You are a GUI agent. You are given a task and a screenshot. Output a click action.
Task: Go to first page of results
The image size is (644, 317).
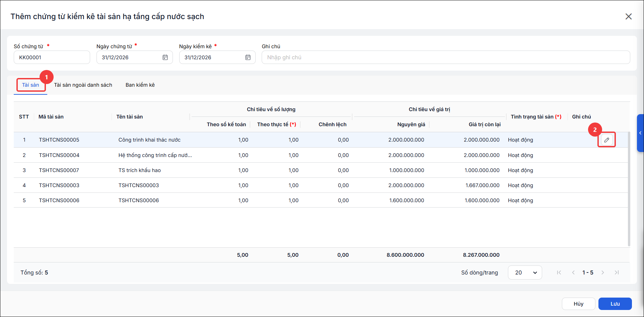[559, 272]
